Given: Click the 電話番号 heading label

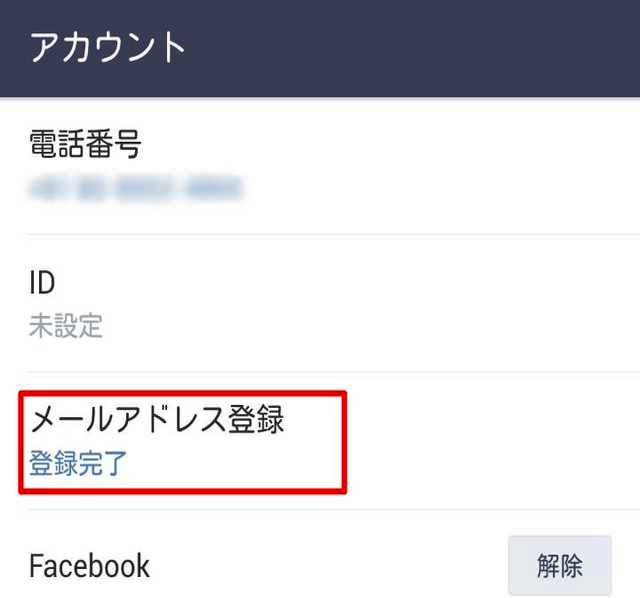Looking at the screenshot, I should (85, 143).
